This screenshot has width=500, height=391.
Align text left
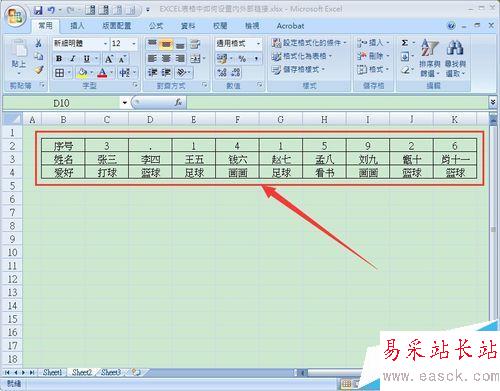(x=152, y=59)
